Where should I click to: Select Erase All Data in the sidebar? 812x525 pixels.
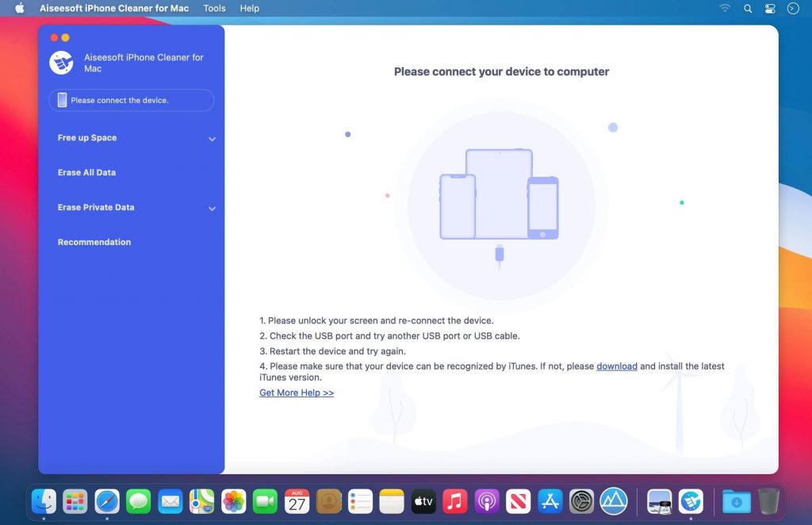pos(86,172)
